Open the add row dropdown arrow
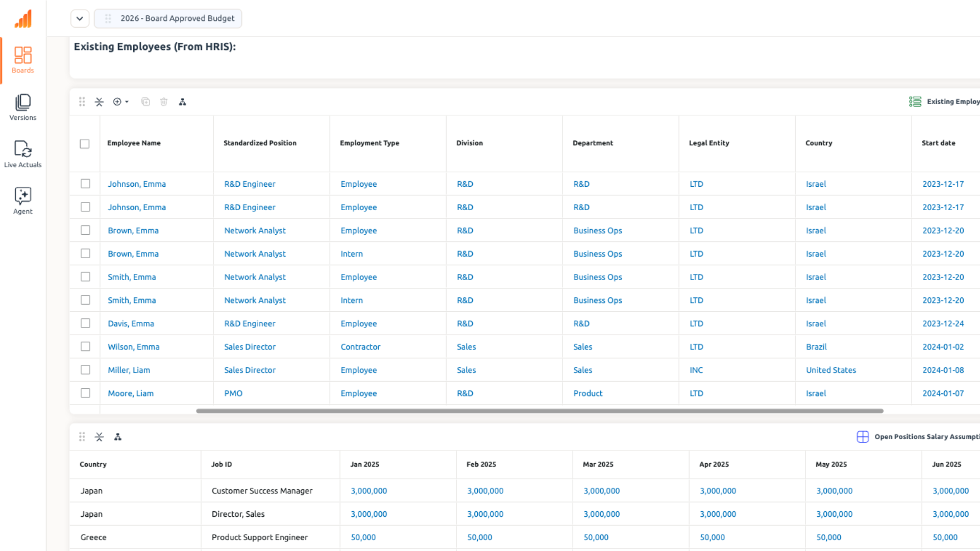 click(127, 102)
